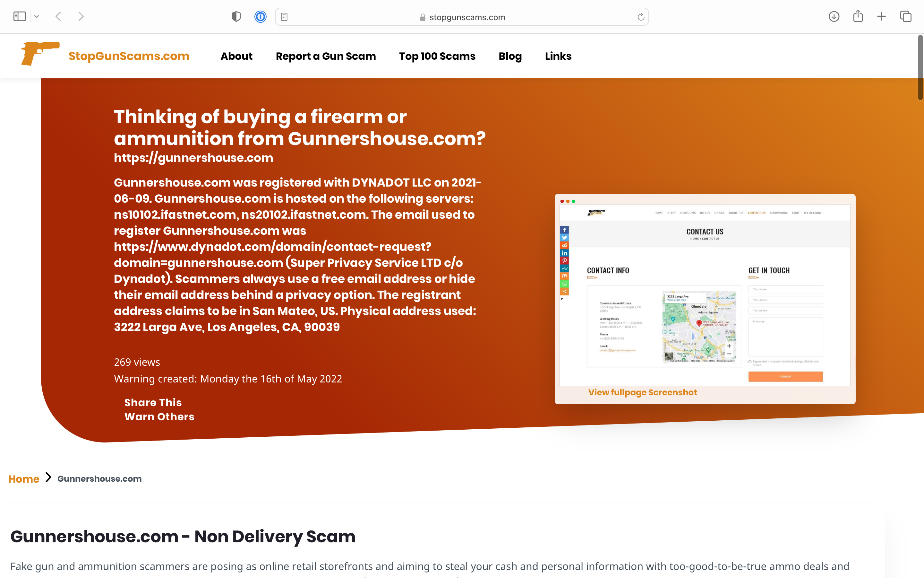Viewport: 924px width, 578px height.
Task: Click the breadcrumb chevron separator
Action: (48, 477)
